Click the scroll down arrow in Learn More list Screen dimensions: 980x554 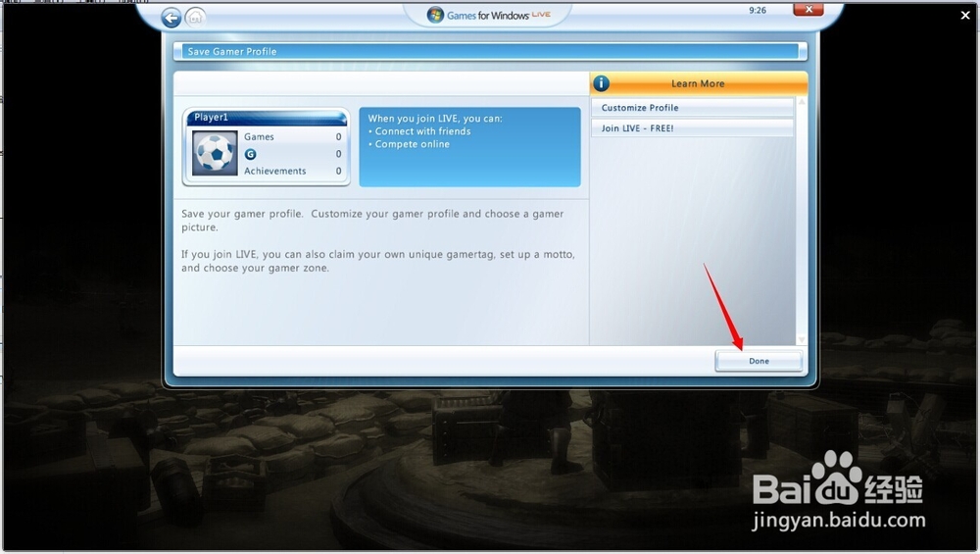pyautogui.click(x=802, y=339)
